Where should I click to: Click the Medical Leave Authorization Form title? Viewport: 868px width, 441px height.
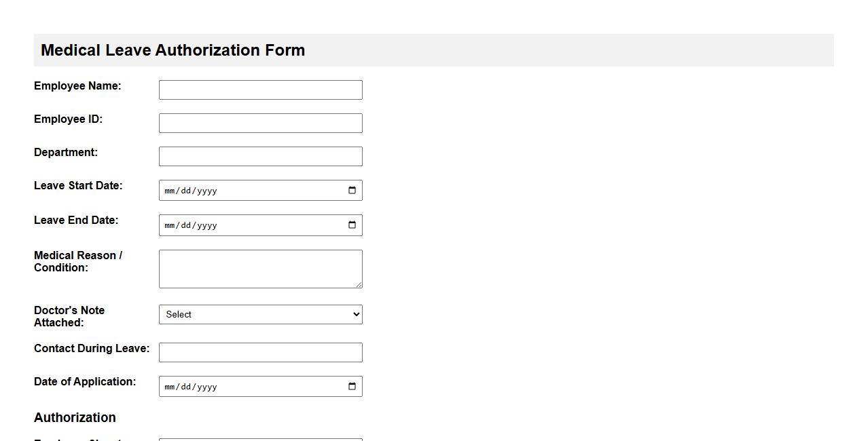coord(173,50)
